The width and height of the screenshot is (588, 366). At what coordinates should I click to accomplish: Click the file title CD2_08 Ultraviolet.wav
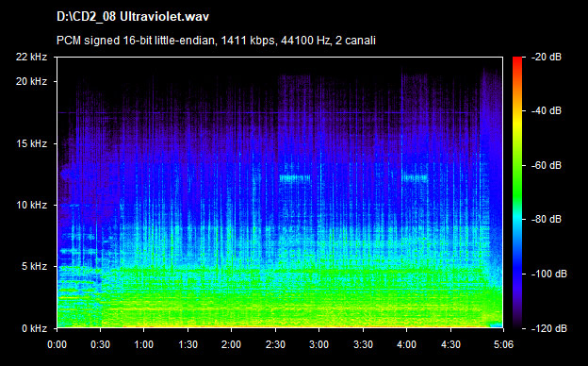coord(133,17)
